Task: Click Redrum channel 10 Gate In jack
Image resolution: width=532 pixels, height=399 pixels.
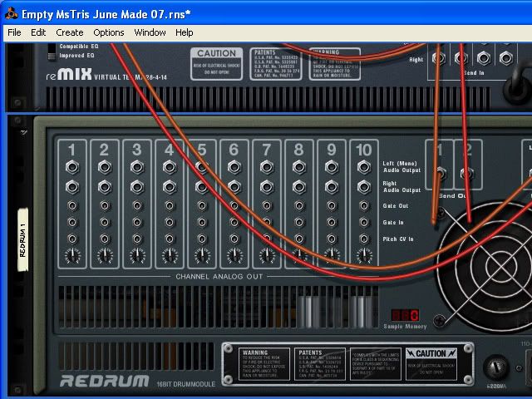Action: pyautogui.click(x=364, y=222)
